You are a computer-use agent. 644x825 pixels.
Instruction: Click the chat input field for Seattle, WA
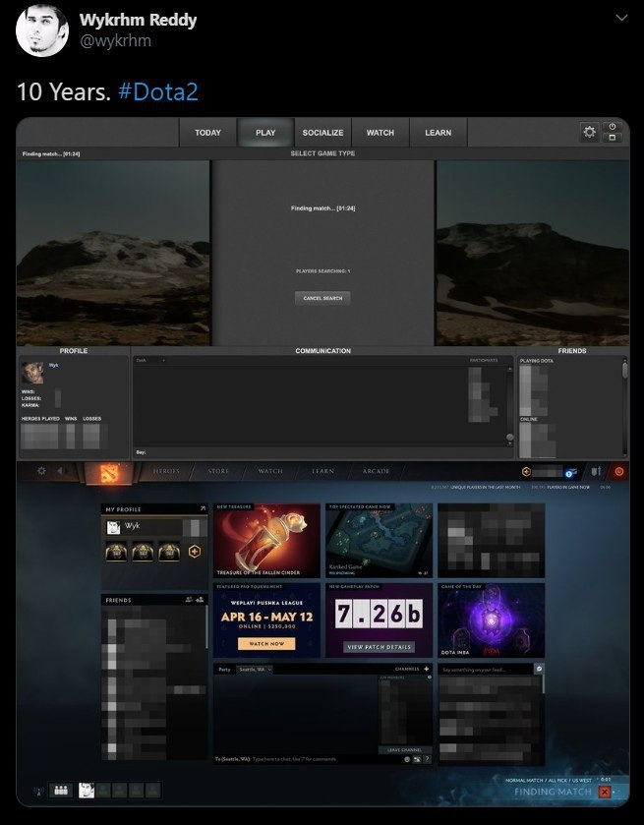point(308,759)
